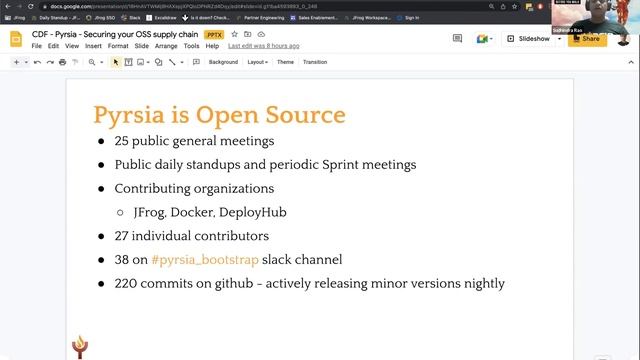
Task: Select the 'Pyrsia is Open Source' slide title
Action: (x=220, y=115)
